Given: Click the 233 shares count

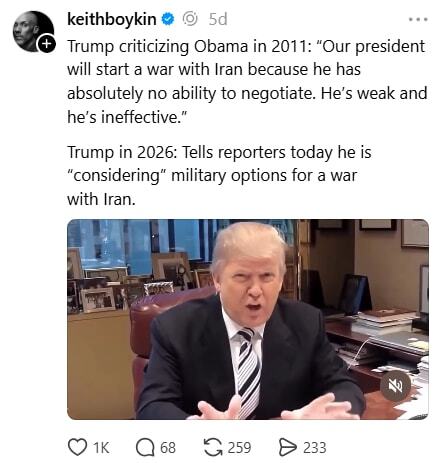Looking at the screenshot, I should click(314, 448).
